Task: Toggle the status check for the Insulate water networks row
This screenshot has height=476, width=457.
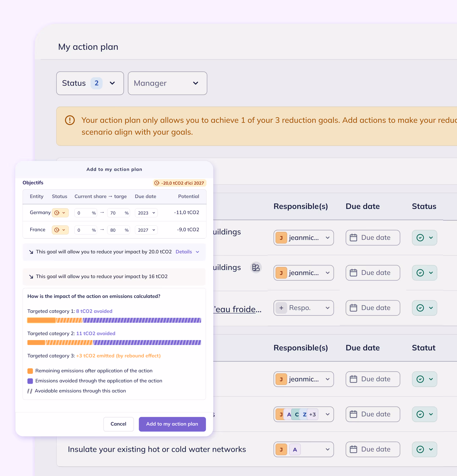Action: [420, 450]
